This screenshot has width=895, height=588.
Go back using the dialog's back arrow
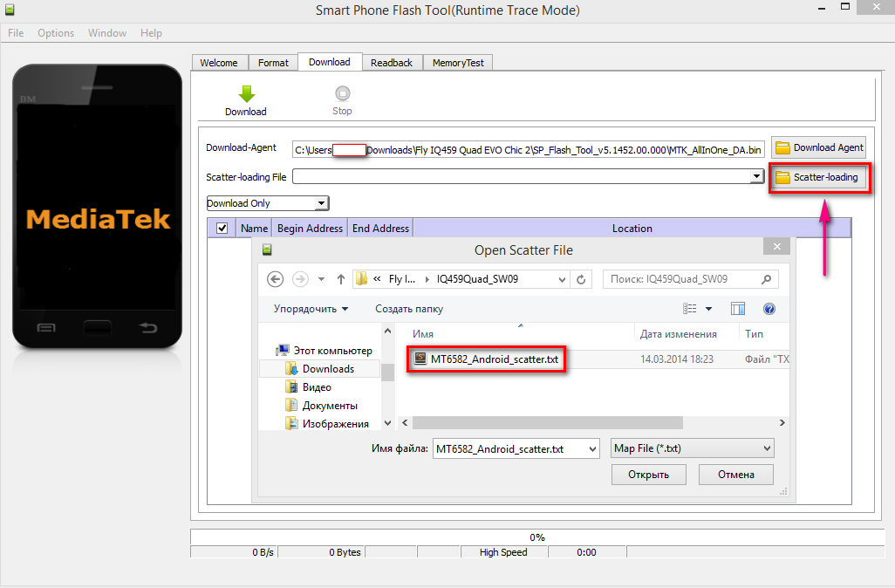pos(276,279)
